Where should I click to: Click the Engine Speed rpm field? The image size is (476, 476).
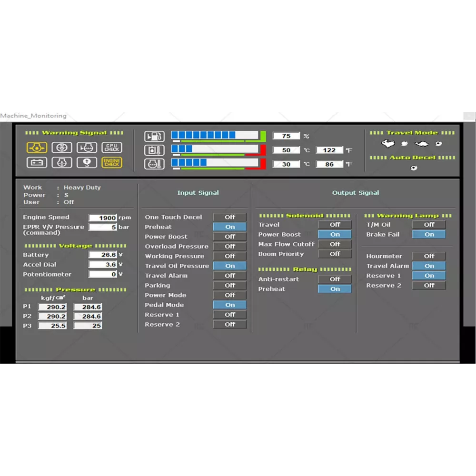point(103,218)
